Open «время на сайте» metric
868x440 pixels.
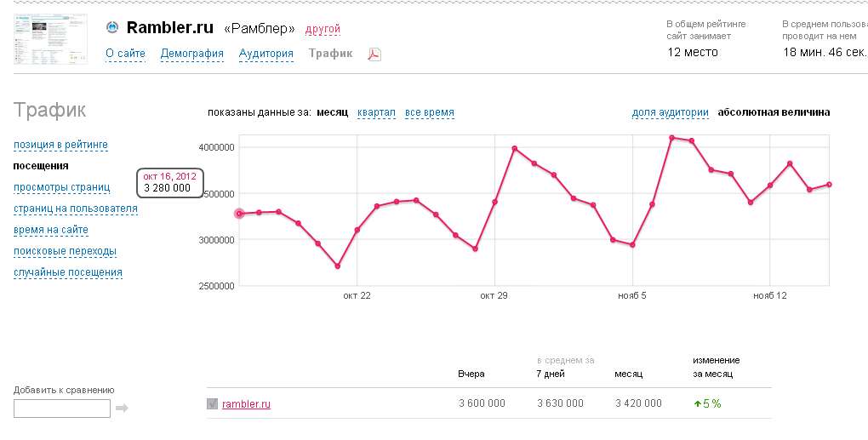coord(51,231)
